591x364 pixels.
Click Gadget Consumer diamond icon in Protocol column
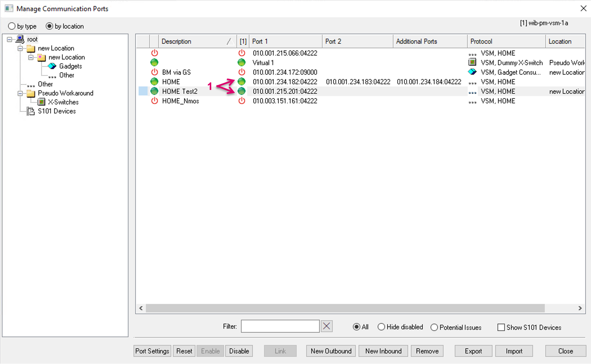[472, 72]
